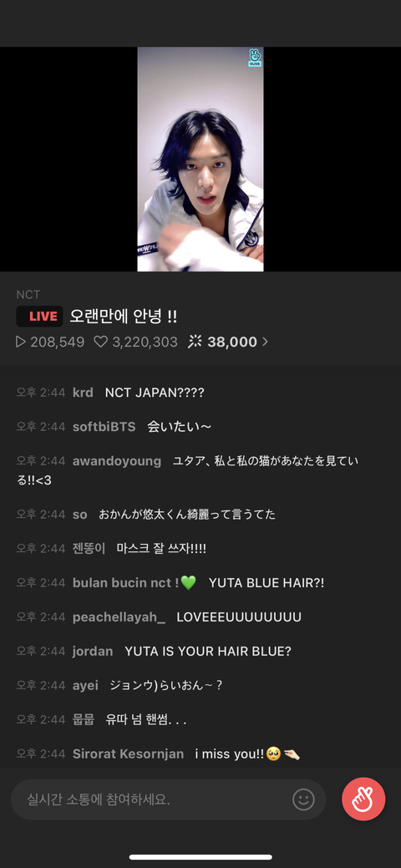Select username softbiBTS in chat

coord(104,427)
